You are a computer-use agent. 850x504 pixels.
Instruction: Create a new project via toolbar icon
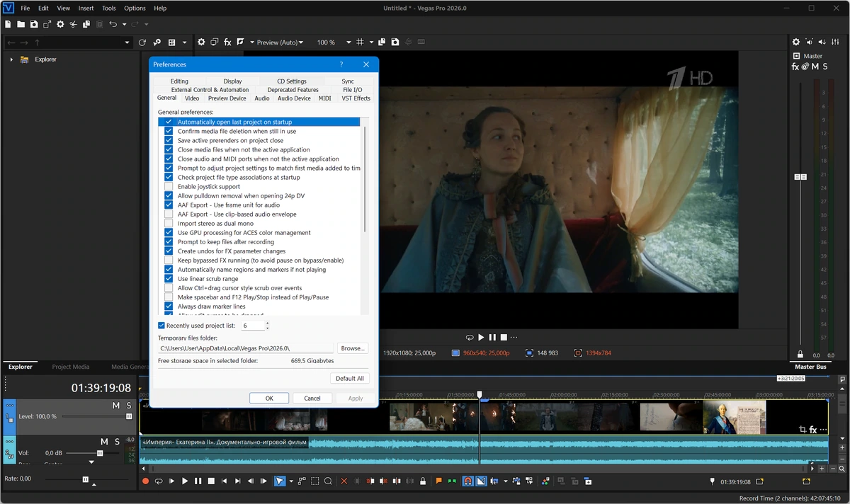click(8, 24)
